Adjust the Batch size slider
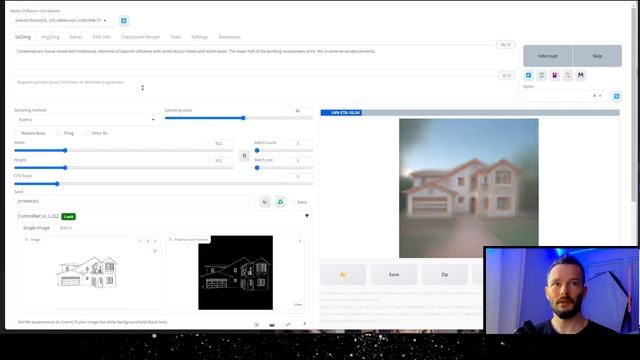 tap(284, 168)
